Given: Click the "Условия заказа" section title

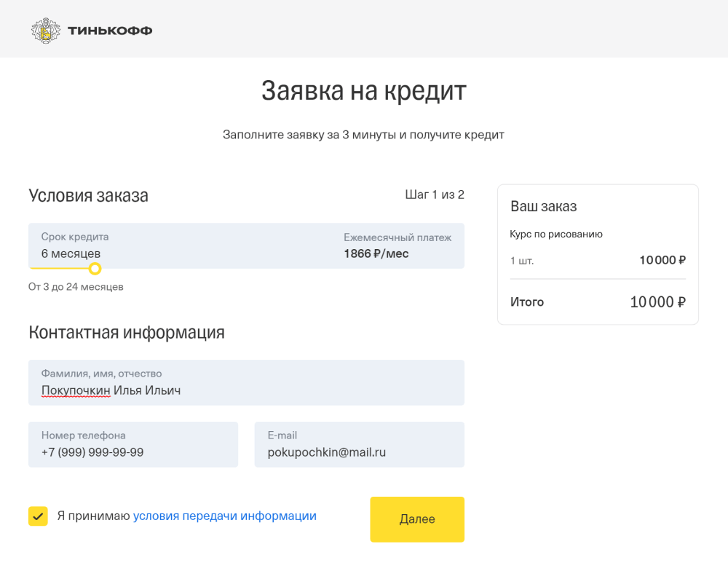Looking at the screenshot, I should click(x=88, y=195).
